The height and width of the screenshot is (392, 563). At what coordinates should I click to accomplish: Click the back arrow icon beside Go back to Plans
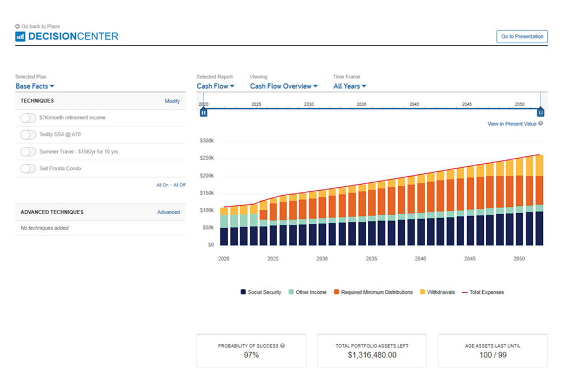(17, 26)
